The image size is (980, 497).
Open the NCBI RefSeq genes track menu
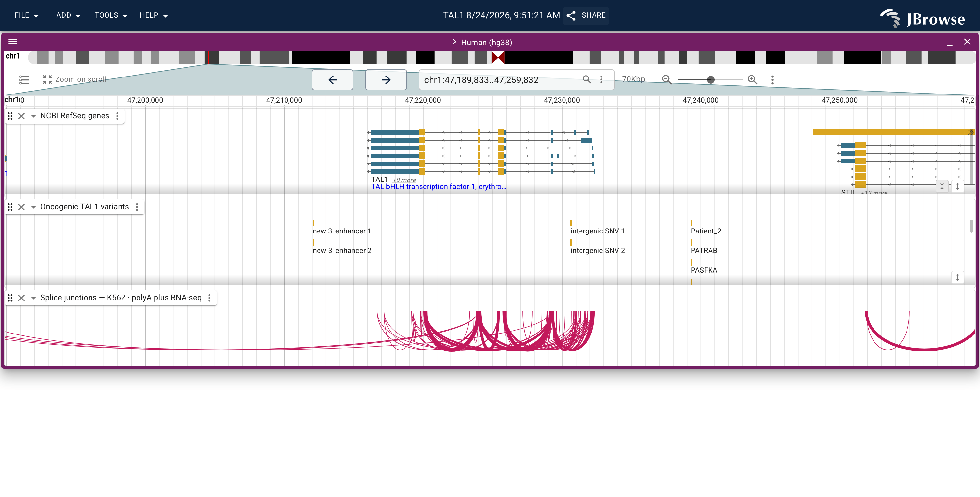(x=118, y=116)
